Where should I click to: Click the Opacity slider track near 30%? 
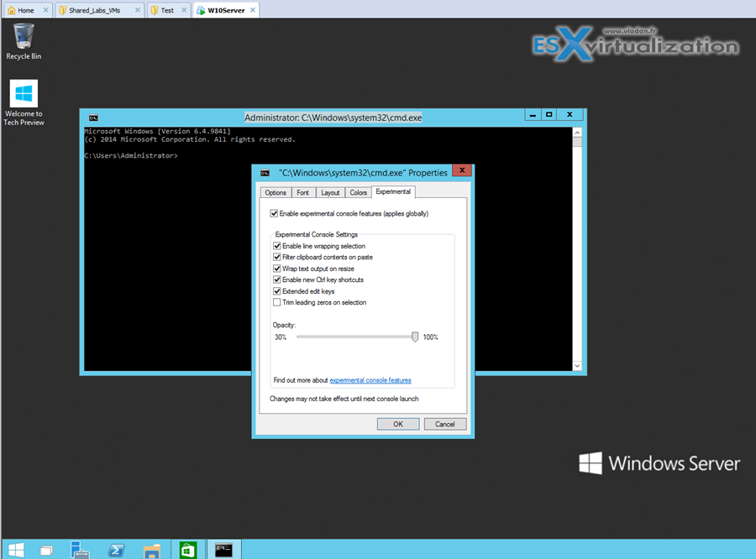pyautogui.click(x=300, y=337)
